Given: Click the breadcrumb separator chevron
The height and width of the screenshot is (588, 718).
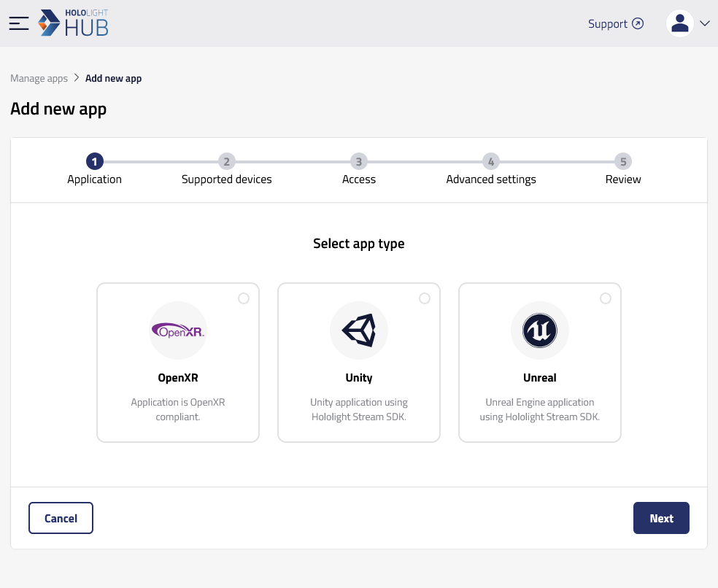Looking at the screenshot, I should [77, 78].
